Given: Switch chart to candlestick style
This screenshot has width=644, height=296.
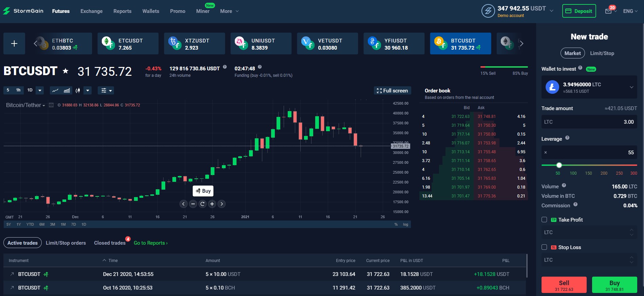Looking at the screenshot, I should 78,90.
